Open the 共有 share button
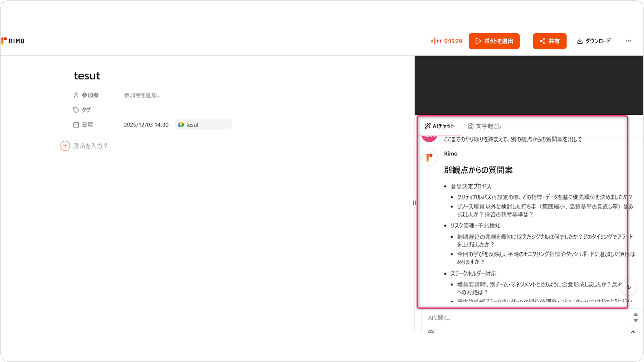Viewport: 644px width, 362px height. (549, 41)
